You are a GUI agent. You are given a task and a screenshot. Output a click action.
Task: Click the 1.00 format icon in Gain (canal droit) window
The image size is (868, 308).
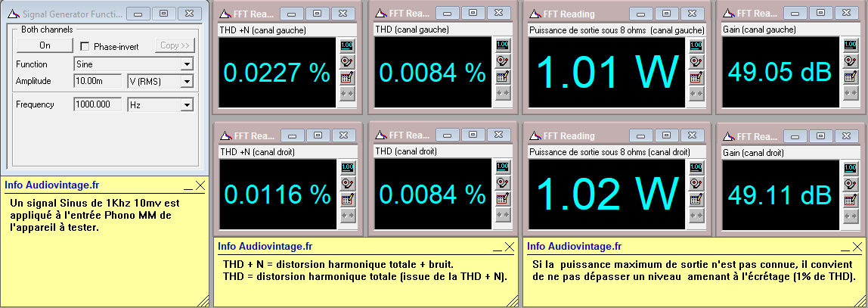tap(851, 167)
